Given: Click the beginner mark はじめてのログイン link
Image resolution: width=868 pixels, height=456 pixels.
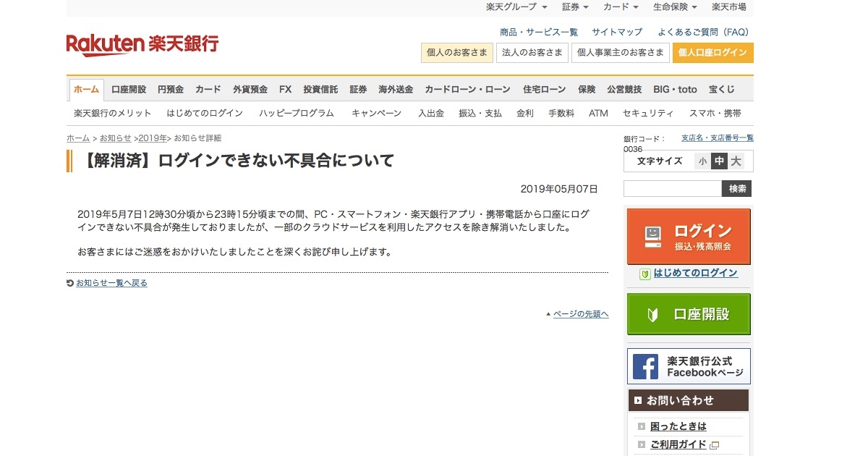Looking at the screenshot, I should click(694, 274).
